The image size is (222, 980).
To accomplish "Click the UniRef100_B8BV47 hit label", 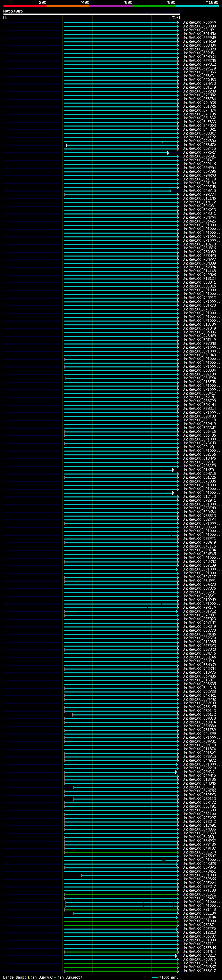I will point(199,971).
